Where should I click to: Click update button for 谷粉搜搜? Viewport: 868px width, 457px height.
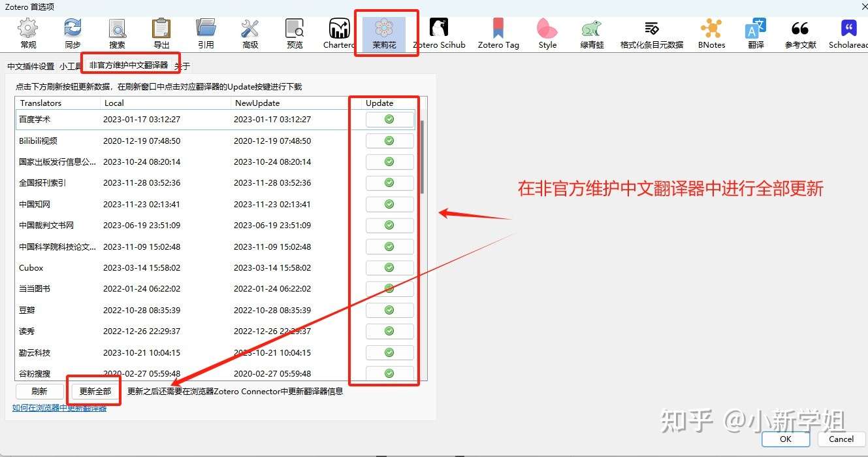click(389, 373)
